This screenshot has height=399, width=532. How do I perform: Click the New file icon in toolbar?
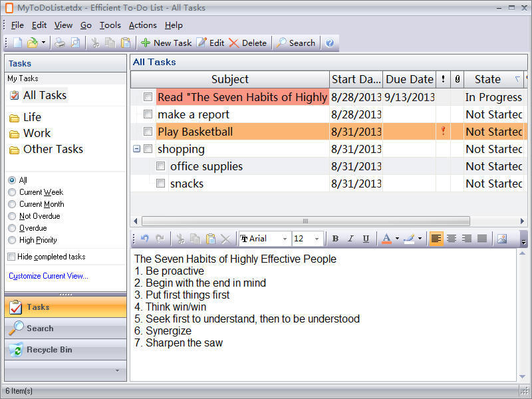(x=17, y=43)
